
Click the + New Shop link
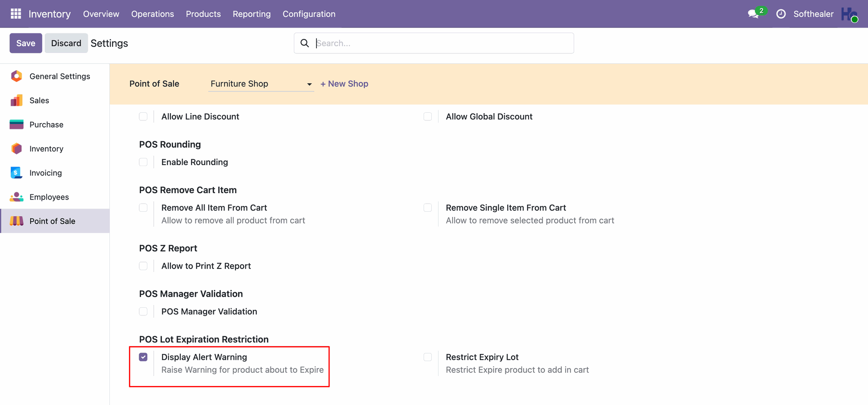[344, 84]
